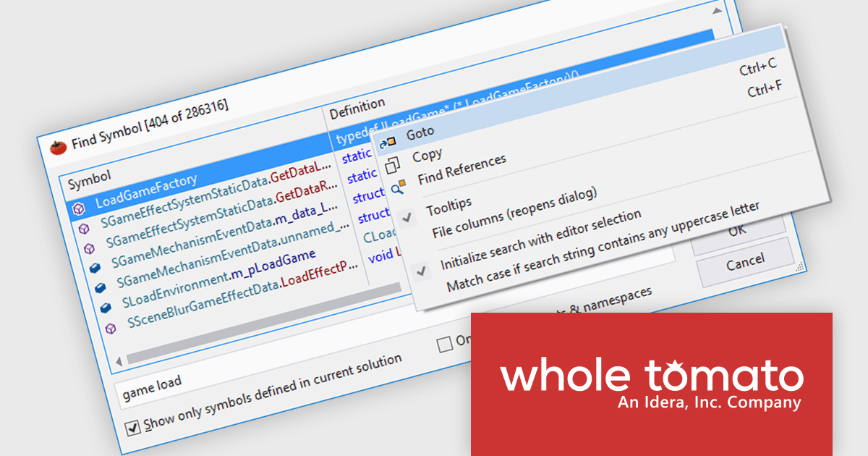The height and width of the screenshot is (456, 868).
Task: Click the icon beside LoadGameFactory row
Action: pyautogui.click(x=80, y=208)
